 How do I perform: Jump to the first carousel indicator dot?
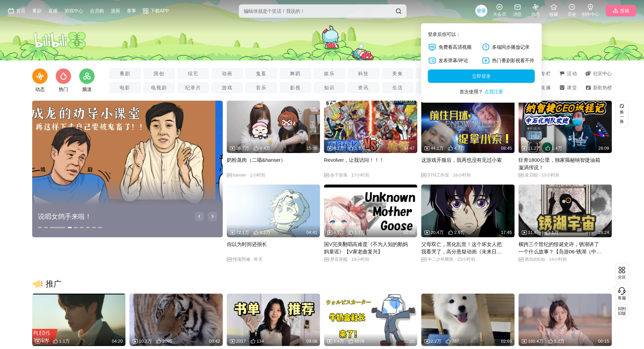coord(40,228)
